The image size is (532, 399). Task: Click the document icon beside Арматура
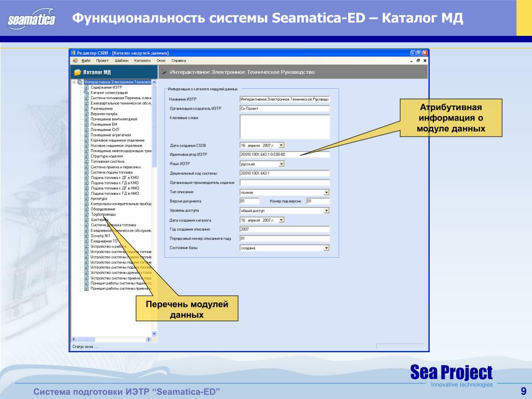click(x=87, y=198)
